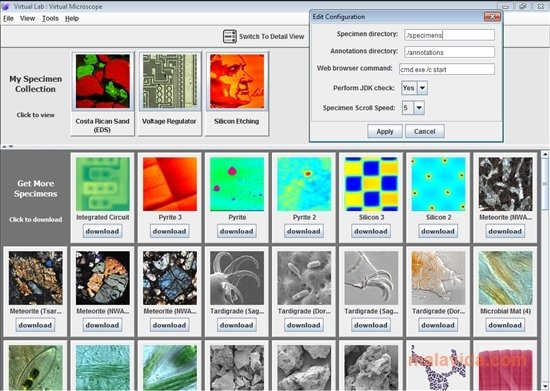Click the scrollbar up arrow
The image size is (550, 391).
[545, 154]
